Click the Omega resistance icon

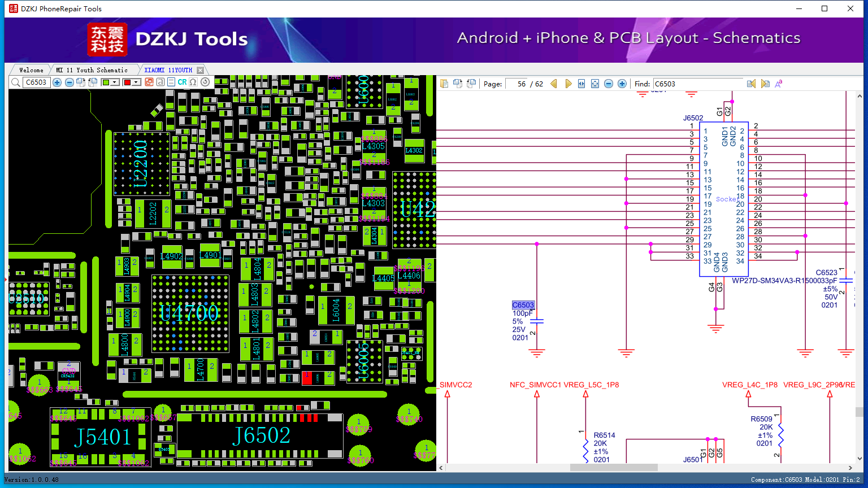point(193,82)
